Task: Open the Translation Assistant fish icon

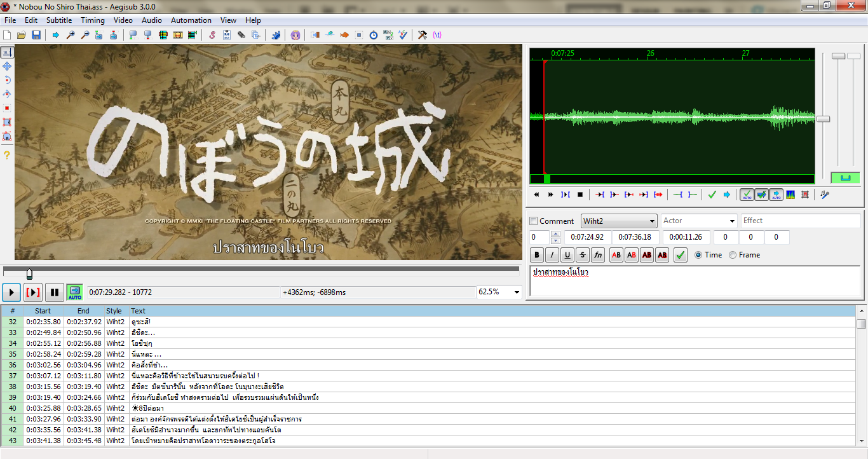Action: tap(344, 35)
